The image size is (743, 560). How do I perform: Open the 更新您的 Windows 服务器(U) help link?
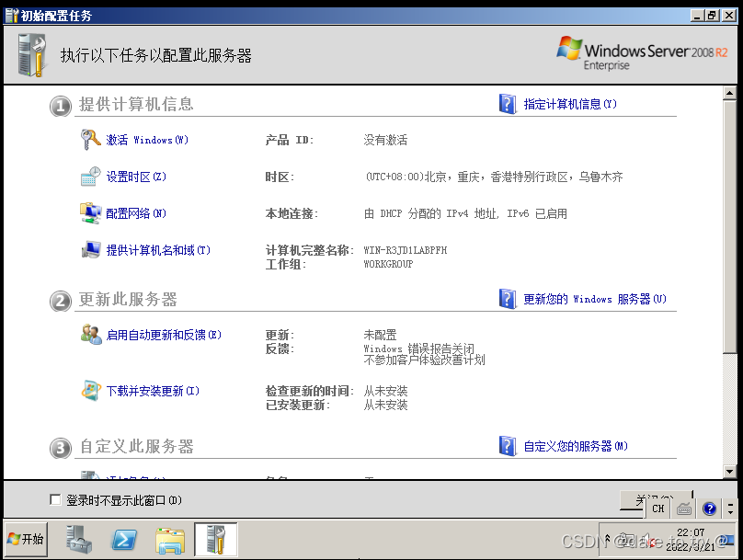pyautogui.click(x=595, y=300)
